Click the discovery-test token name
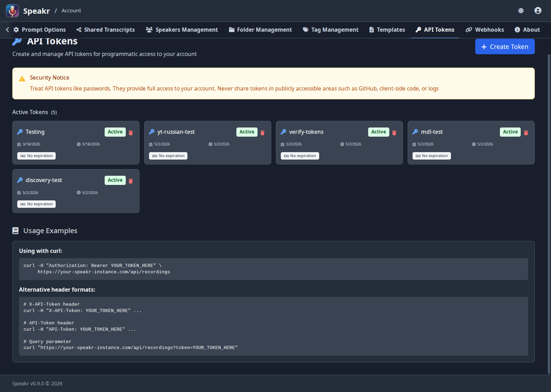The image size is (551, 392). click(x=44, y=180)
